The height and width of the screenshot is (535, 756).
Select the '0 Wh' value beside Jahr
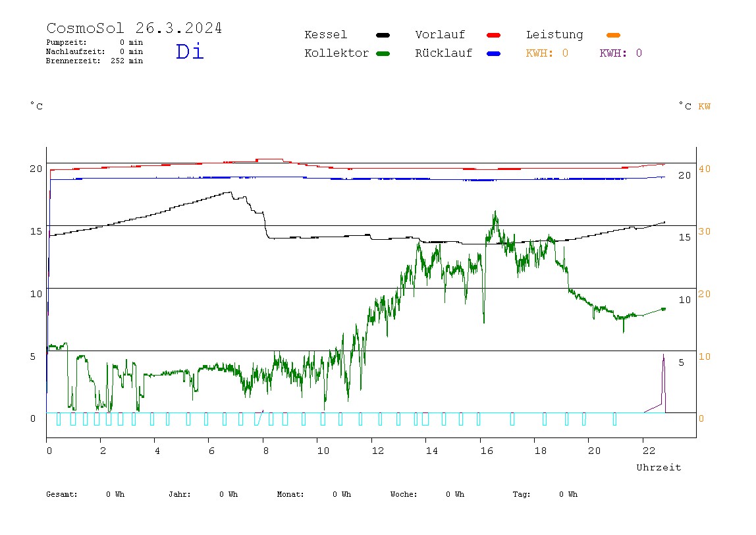[x=229, y=494]
